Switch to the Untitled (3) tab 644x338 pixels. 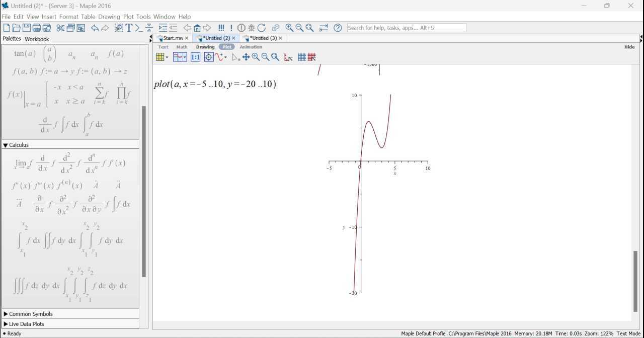(264, 38)
